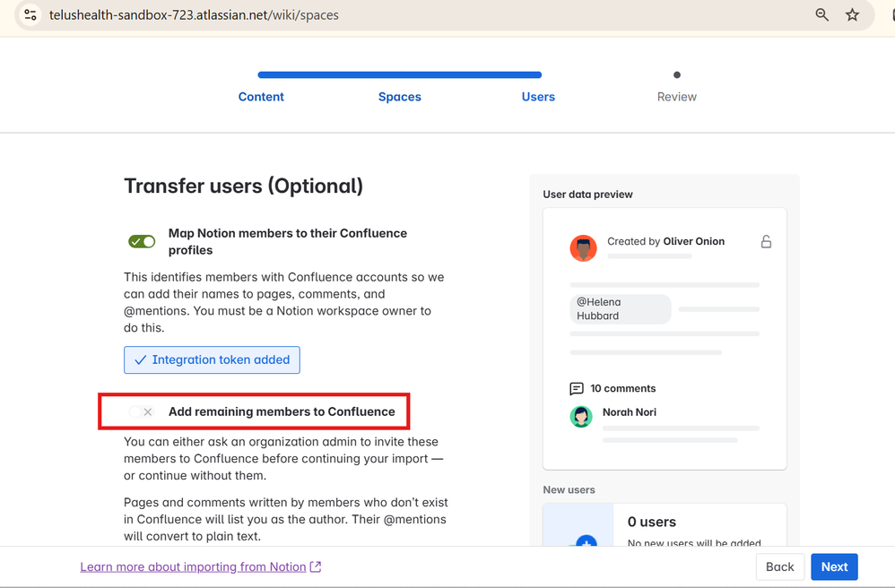Click the 'Norah Nori' name
This screenshot has width=895, height=588.
pyautogui.click(x=630, y=411)
